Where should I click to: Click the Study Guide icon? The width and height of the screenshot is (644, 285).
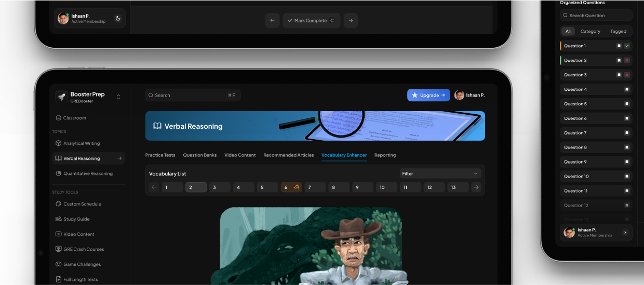[x=58, y=219]
